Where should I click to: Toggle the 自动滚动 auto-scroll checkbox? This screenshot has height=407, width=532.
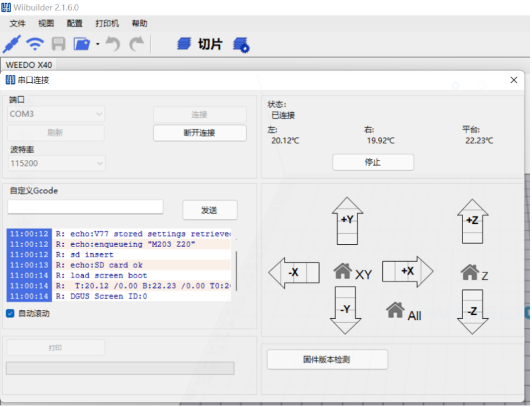pyautogui.click(x=10, y=313)
